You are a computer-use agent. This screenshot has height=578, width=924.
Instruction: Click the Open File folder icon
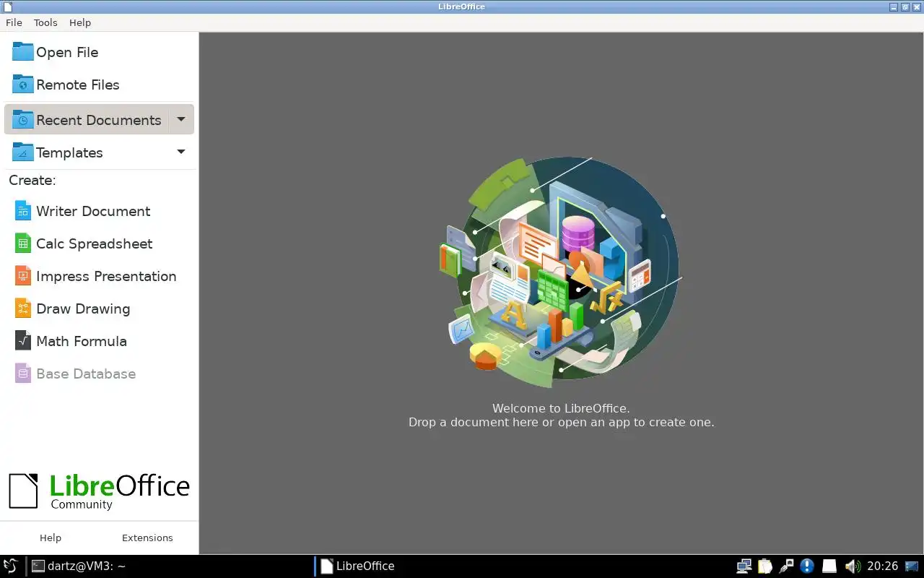pos(22,52)
